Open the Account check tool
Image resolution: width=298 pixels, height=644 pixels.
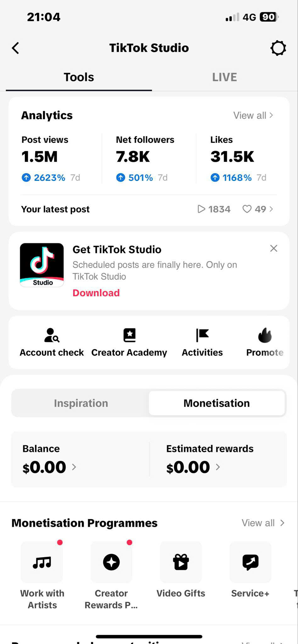pos(52,335)
